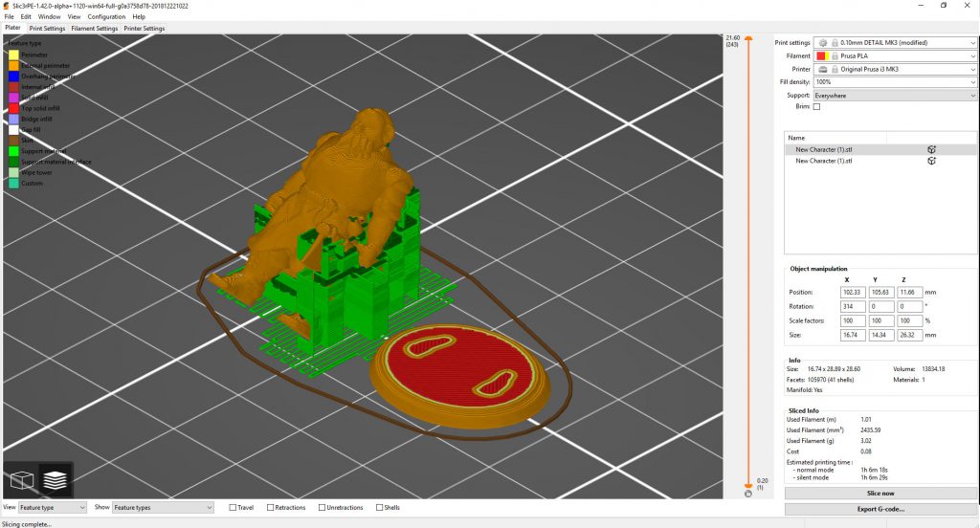Click the lock icon beside Prusa PLA
Image resolution: width=980 pixels, height=528 pixels.
835,55
